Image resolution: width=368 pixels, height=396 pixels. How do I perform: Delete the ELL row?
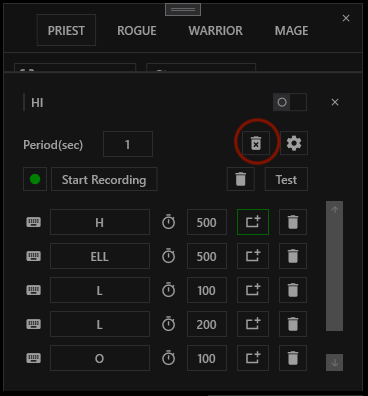(293, 256)
